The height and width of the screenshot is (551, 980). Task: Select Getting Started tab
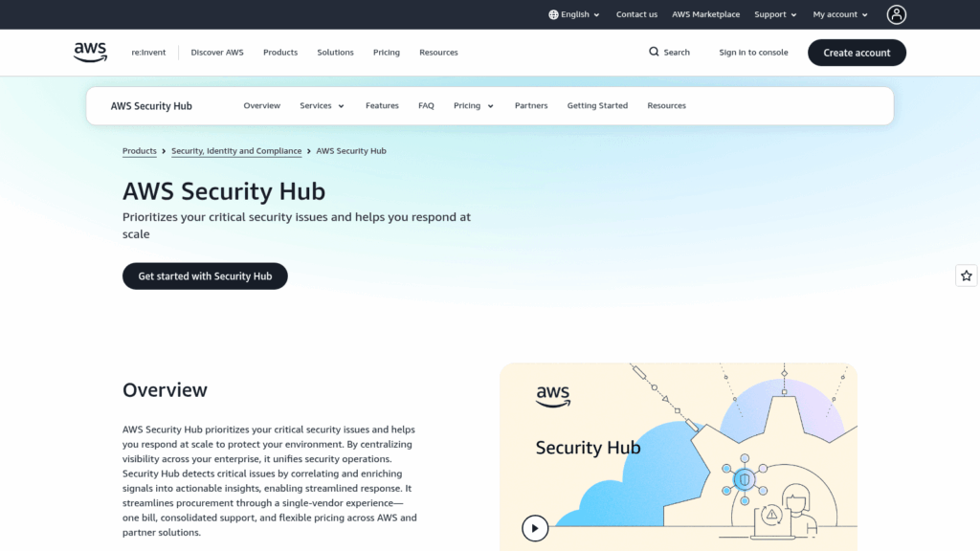tap(597, 105)
